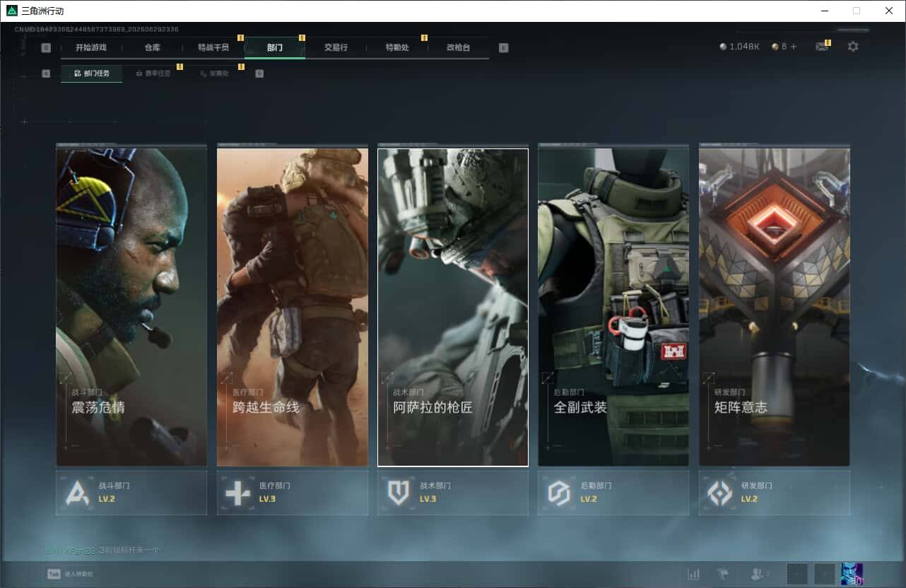Click the gold coin balance showing 6

click(779, 47)
